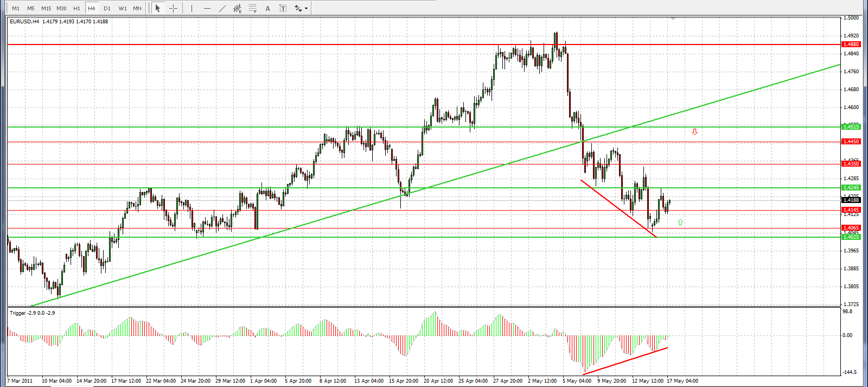Open the arrows tool dropdown arrow

307,8
